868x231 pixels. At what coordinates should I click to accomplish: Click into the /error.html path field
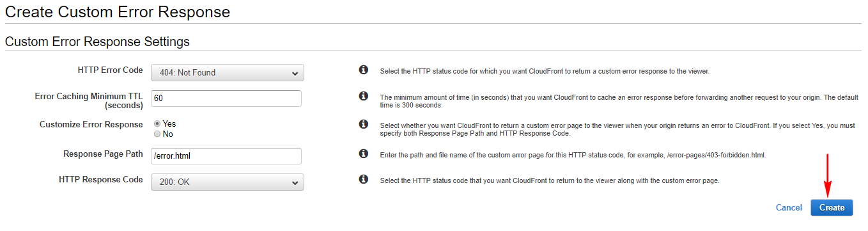pos(226,156)
